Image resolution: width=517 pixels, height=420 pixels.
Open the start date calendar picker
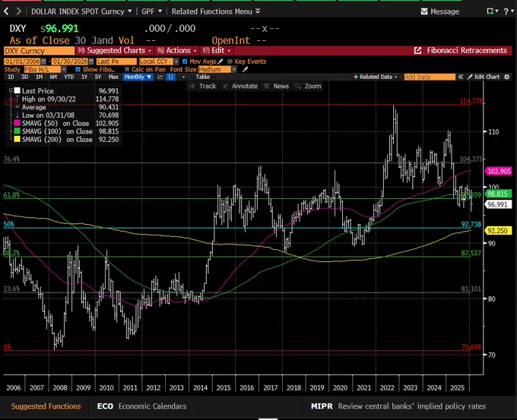pyautogui.click(x=43, y=62)
